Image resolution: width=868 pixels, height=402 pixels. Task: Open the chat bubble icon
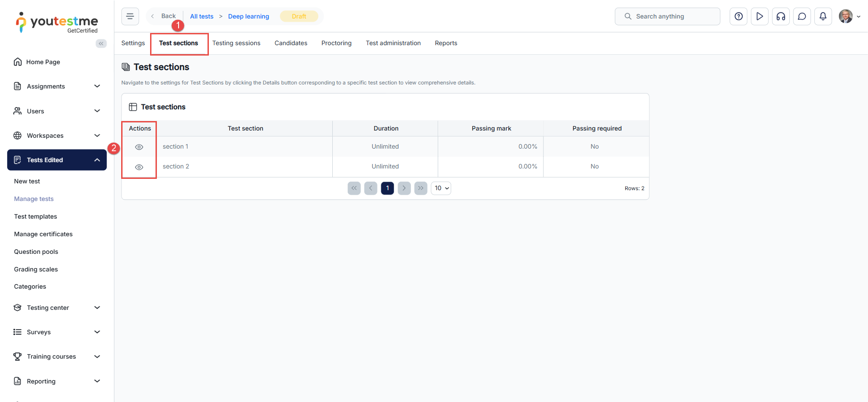point(802,16)
